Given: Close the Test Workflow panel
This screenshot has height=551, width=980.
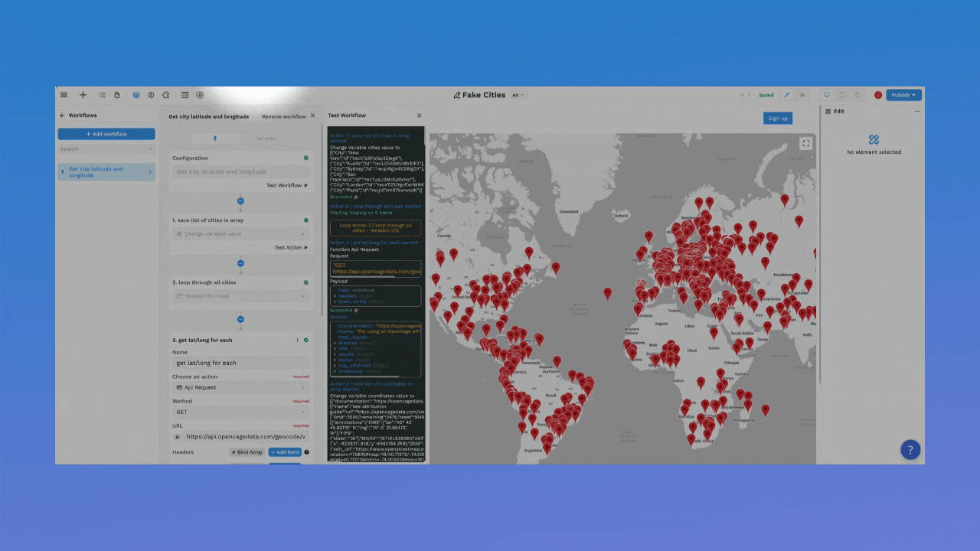Looking at the screenshot, I should click(419, 116).
